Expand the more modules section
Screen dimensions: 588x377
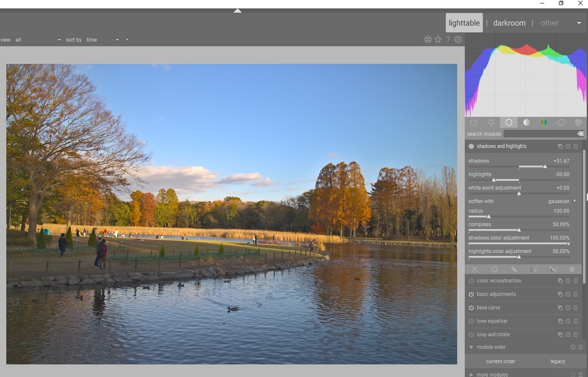click(471, 375)
